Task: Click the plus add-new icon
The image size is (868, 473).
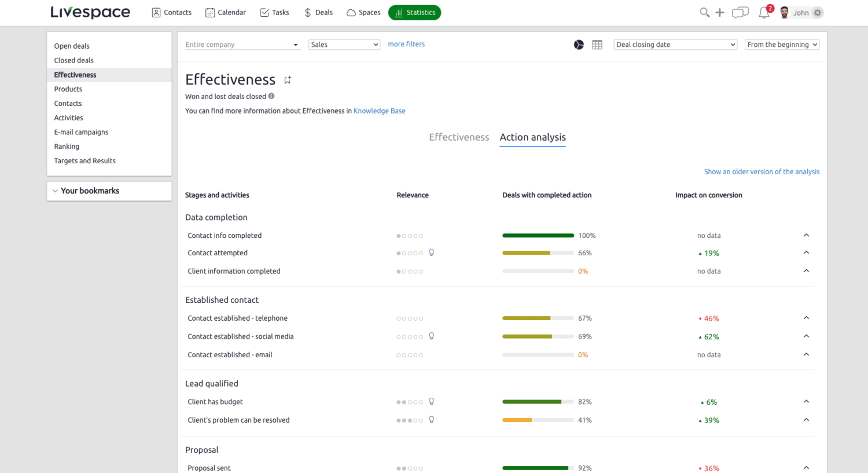Action: [x=719, y=12]
